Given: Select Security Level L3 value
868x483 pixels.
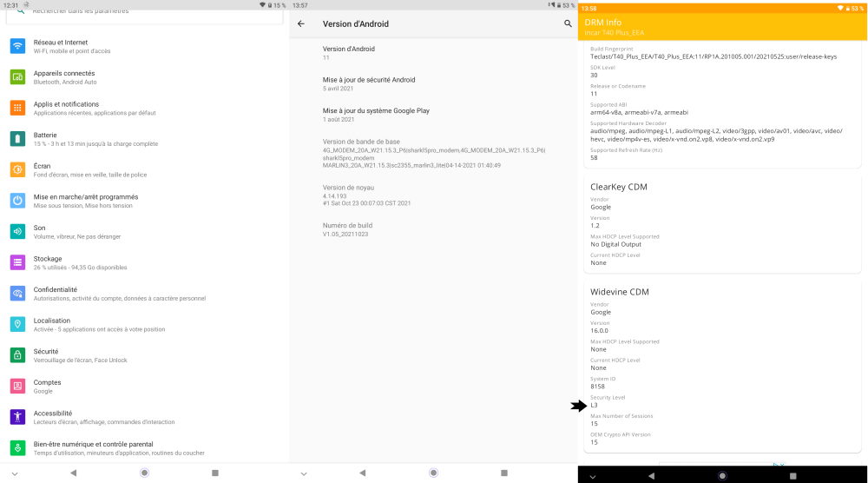Looking at the screenshot, I should [x=594, y=406].
